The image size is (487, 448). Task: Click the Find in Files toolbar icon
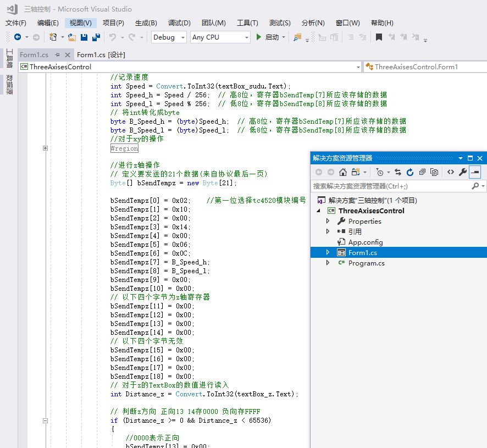coord(297,37)
